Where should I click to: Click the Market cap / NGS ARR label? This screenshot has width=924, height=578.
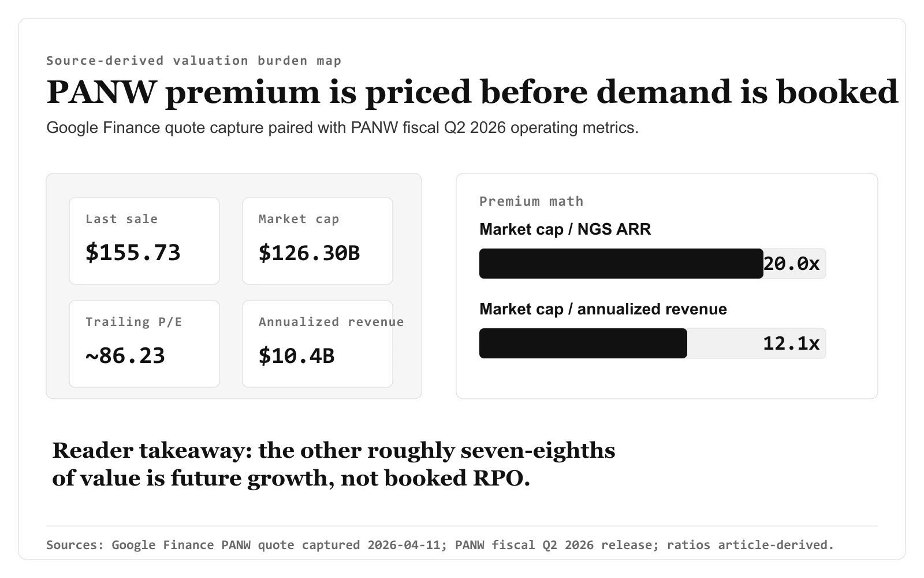(565, 229)
